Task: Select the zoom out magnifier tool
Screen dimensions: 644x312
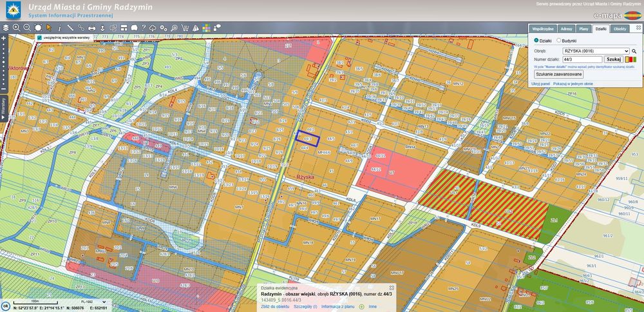Action: pos(27,28)
